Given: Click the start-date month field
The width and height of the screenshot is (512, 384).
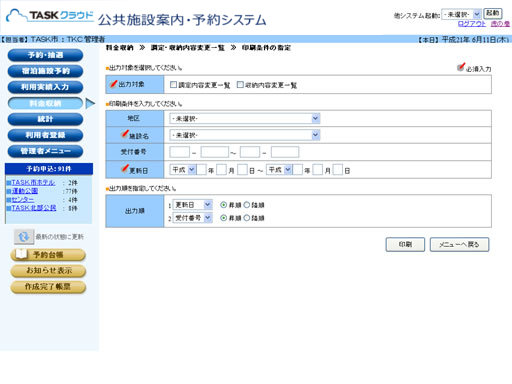Looking at the screenshot, I should pyautogui.click(x=222, y=170).
